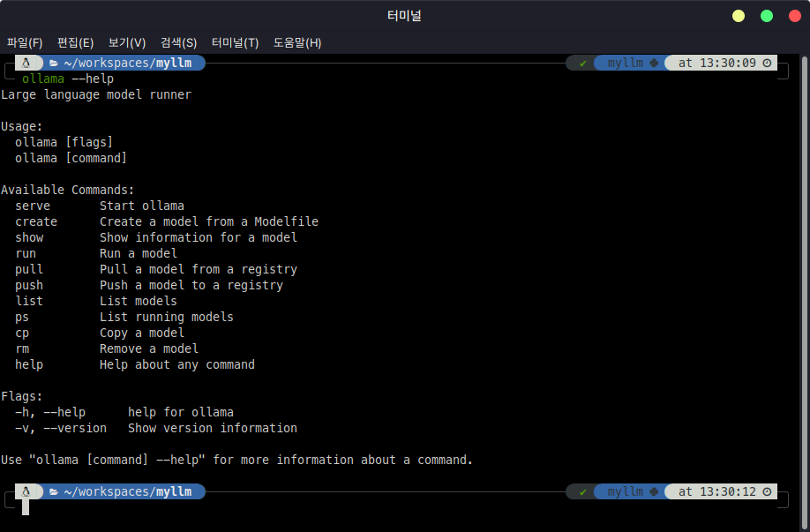Click the 'show' command name
This screenshot has width=810, height=532.
tap(29, 237)
